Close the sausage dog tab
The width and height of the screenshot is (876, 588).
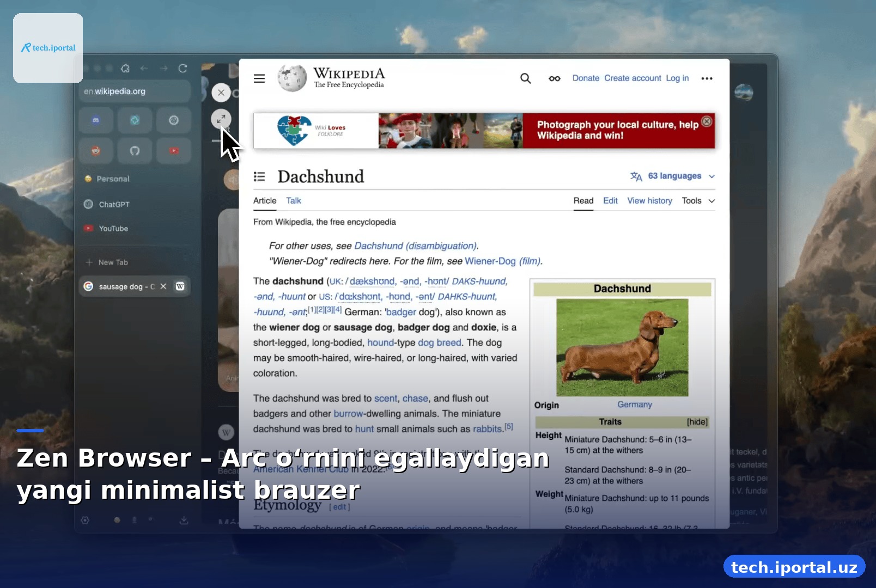[163, 286]
